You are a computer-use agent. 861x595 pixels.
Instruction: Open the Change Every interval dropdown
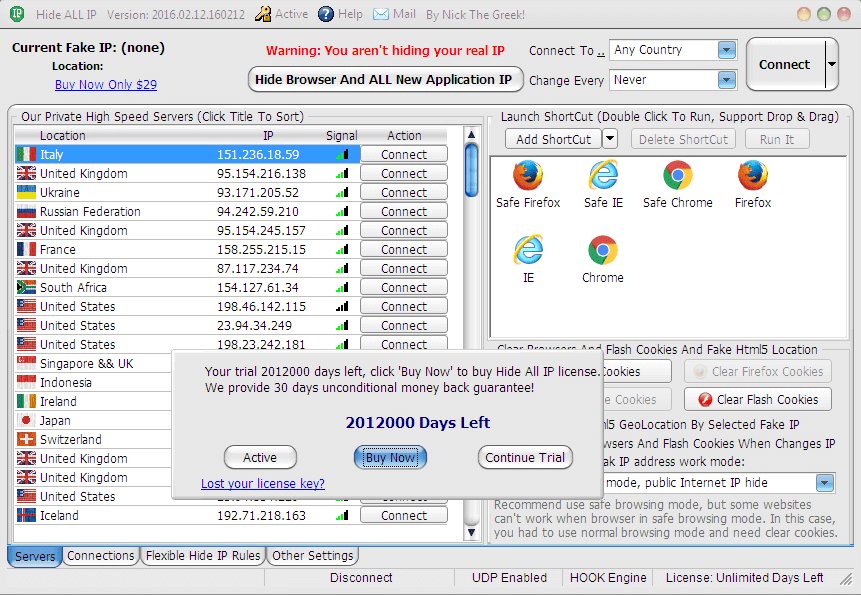coord(726,80)
